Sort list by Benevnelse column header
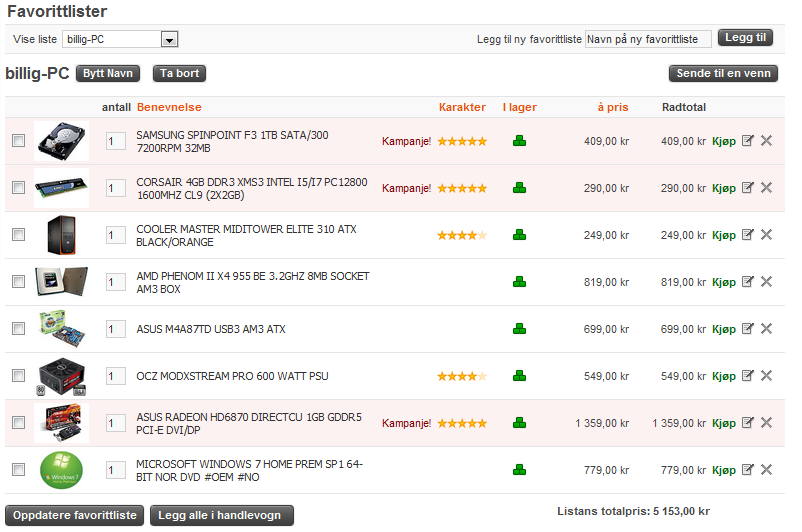 [x=169, y=107]
